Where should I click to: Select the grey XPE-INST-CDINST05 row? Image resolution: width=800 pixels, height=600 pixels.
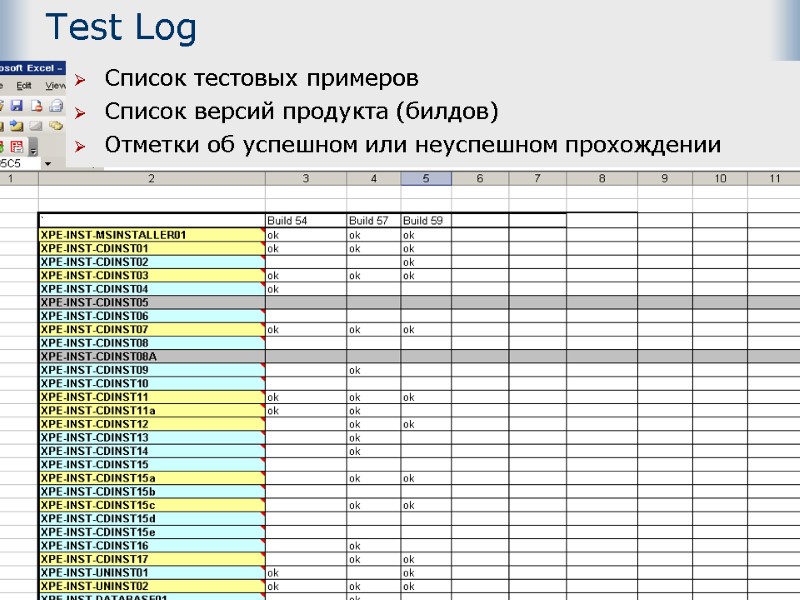110,298
